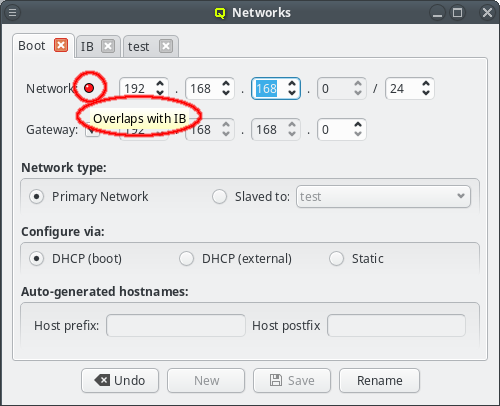Select the Boot tab
The width and height of the screenshot is (500, 406).
[x=32, y=46]
